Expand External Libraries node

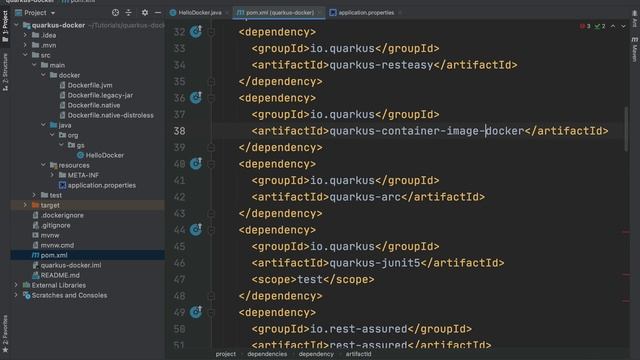click(16, 285)
